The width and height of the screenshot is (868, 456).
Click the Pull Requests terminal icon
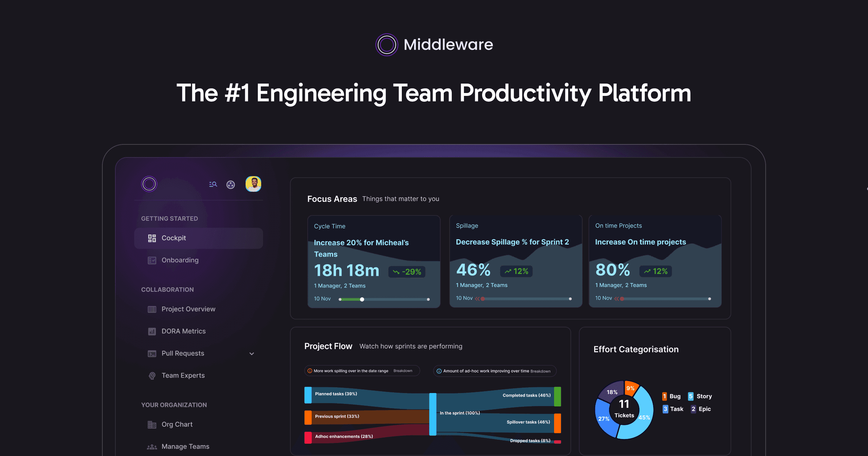[152, 354]
